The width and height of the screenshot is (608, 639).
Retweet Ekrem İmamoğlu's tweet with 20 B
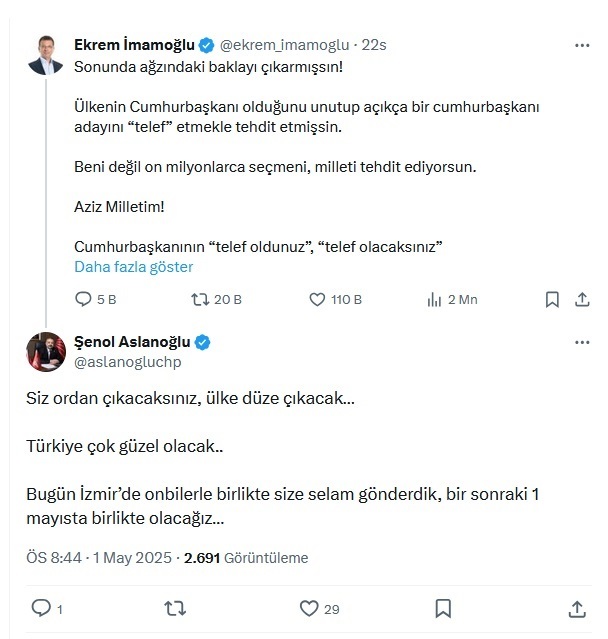pyautogui.click(x=198, y=299)
